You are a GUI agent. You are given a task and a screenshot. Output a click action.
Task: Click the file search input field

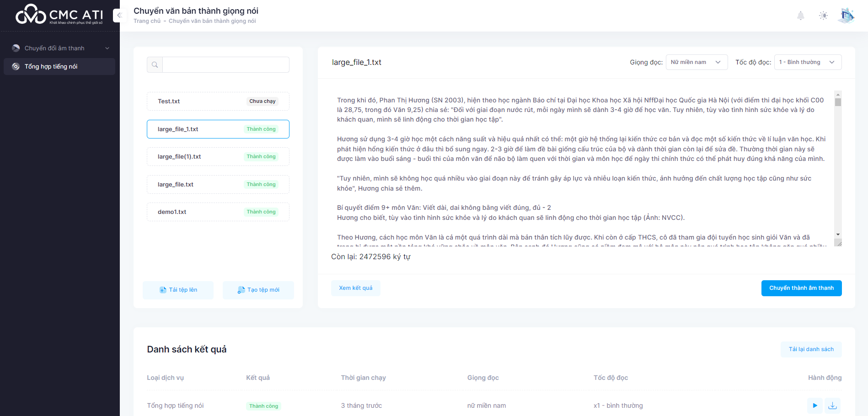[x=225, y=65]
